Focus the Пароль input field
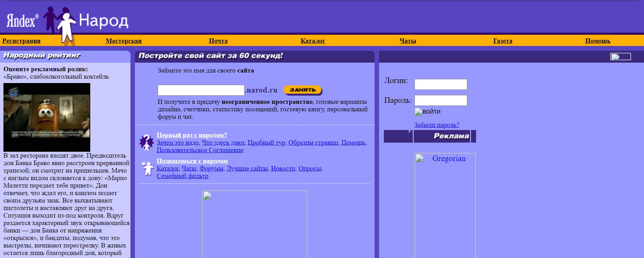 pos(441,100)
